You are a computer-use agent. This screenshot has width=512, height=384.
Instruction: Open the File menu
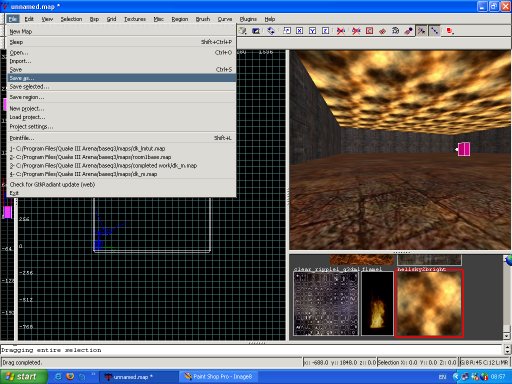(13, 19)
